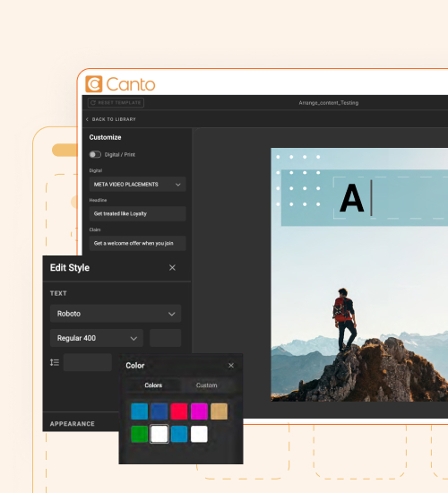Viewport: 448px width, 493px height.
Task: Pick the light blue swatch in first row
Action: tap(139, 411)
